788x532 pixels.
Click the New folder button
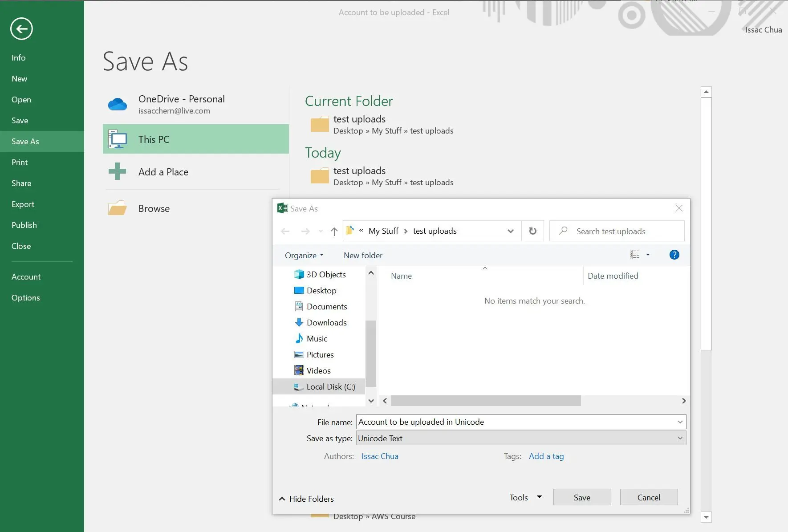point(363,255)
